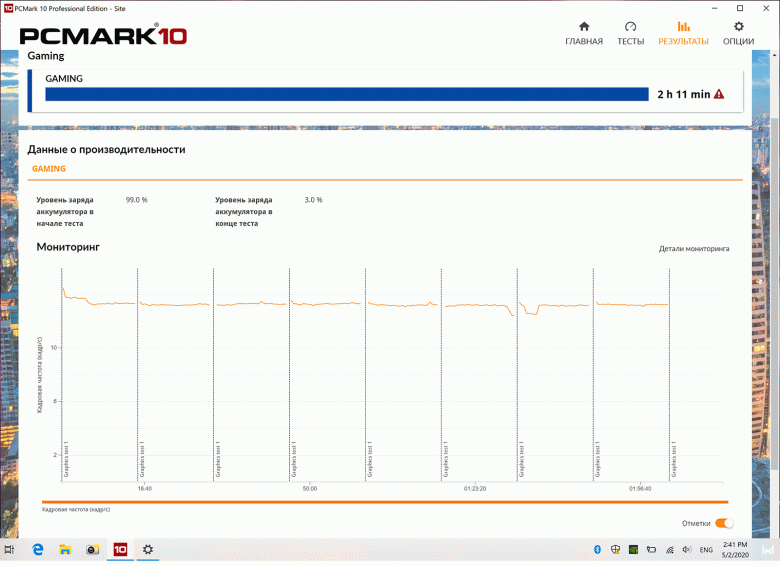Image resolution: width=780 pixels, height=566 pixels.
Task: Toggle the Отметки switch
Action: click(x=724, y=523)
